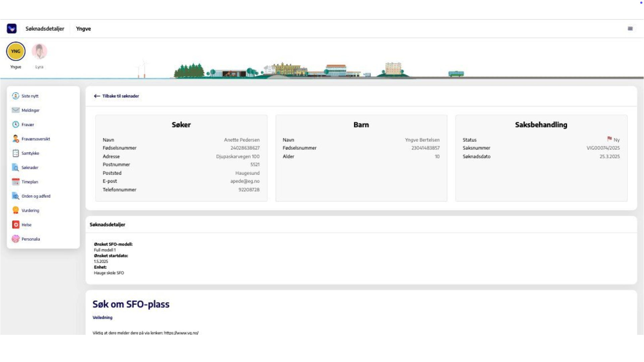This screenshot has height=362, width=644.
Task: Switch to Lyra's profile picture
Action: coord(39,51)
